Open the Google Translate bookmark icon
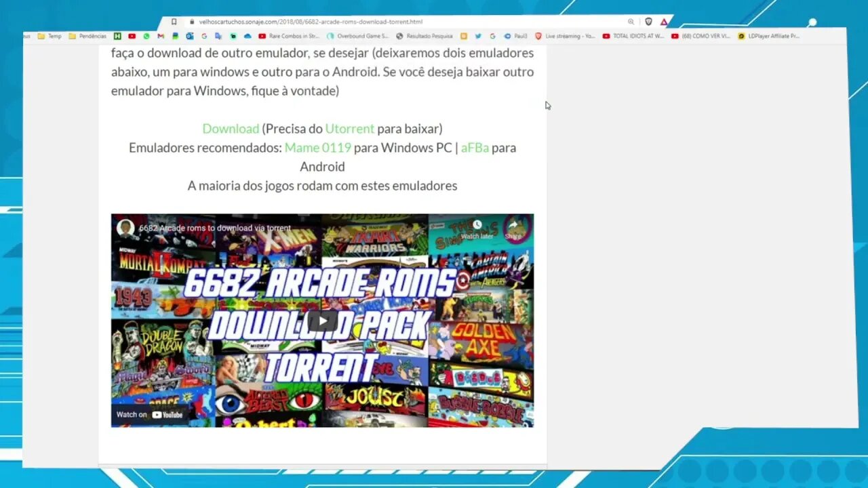This screenshot has height=488, width=868. 218,36
